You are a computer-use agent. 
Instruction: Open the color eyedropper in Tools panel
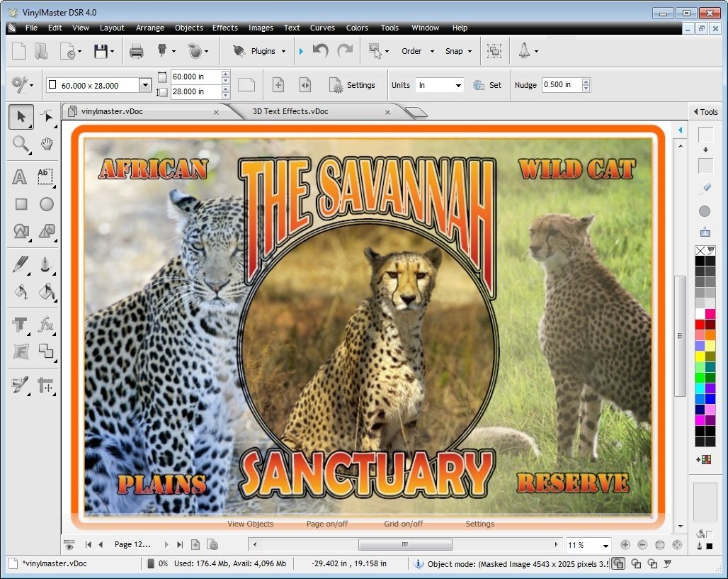705,189
